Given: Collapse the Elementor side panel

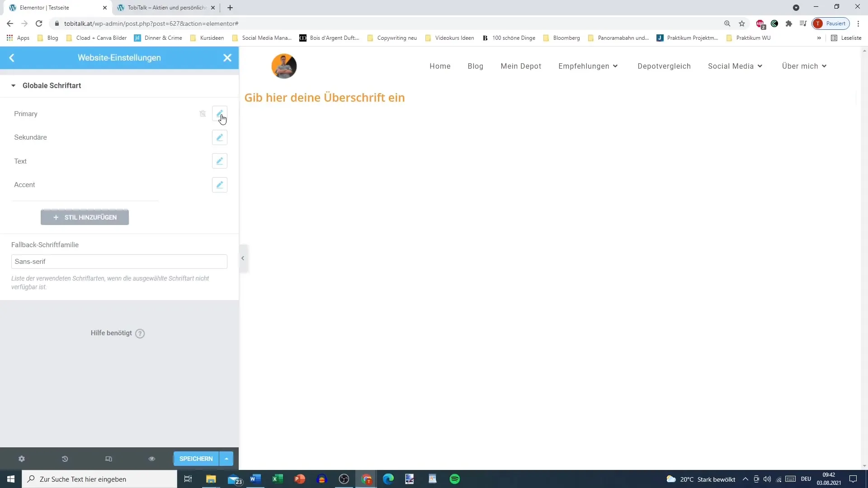Looking at the screenshot, I should click(x=243, y=258).
